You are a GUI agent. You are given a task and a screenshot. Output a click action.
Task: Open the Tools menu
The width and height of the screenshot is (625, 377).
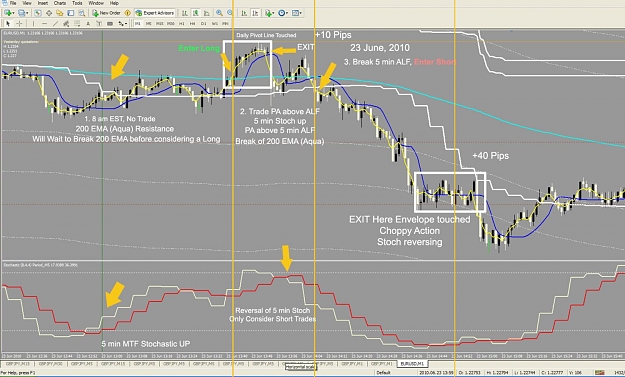pyautogui.click(x=77, y=3)
